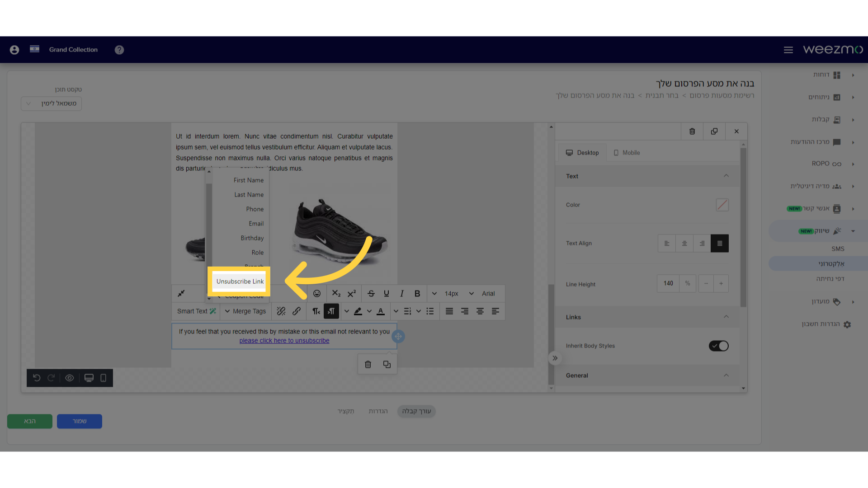
Task: Toggle italic formatting
Action: tap(402, 294)
